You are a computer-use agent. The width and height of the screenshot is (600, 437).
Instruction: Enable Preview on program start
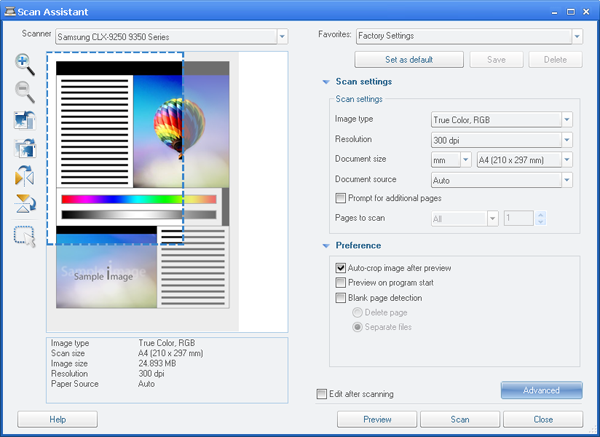[x=341, y=283]
